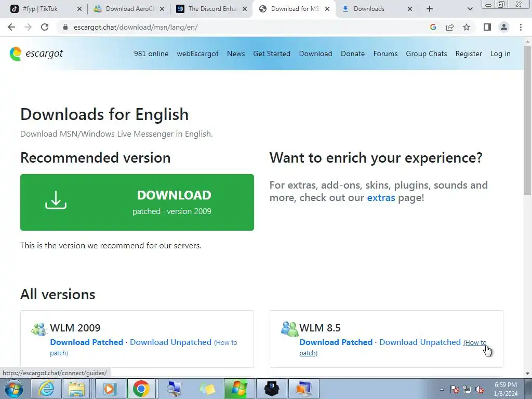Click WLM 8.5 Download Patched
532x399 pixels.
click(336, 342)
